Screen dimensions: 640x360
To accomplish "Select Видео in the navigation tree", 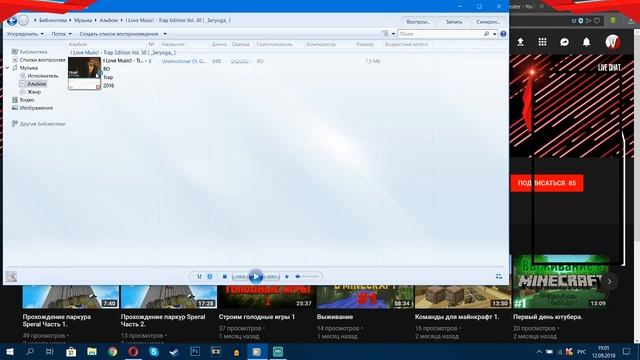I will pos(23,100).
